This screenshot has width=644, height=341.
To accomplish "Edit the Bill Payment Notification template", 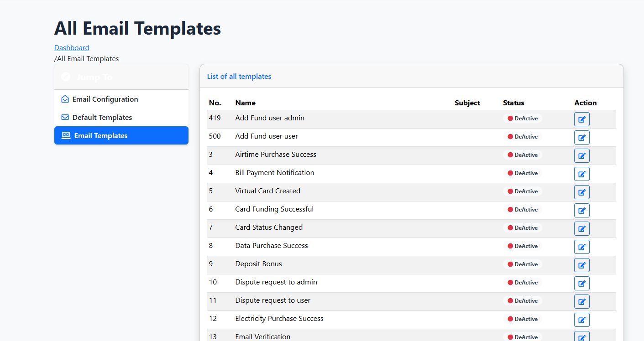I will click(x=581, y=174).
